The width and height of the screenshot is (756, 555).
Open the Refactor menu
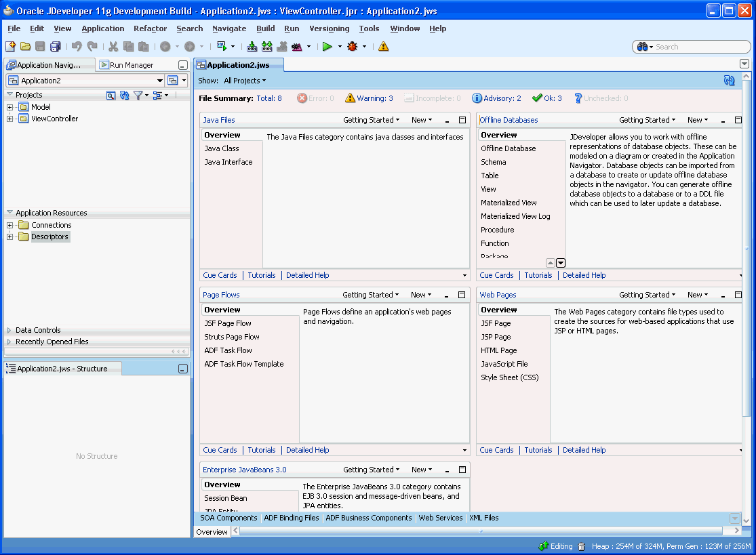point(150,28)
